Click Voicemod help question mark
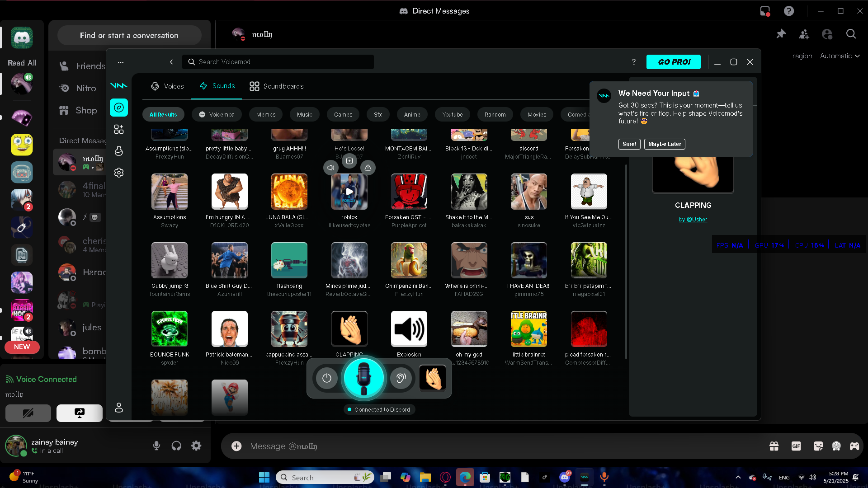 634,62
